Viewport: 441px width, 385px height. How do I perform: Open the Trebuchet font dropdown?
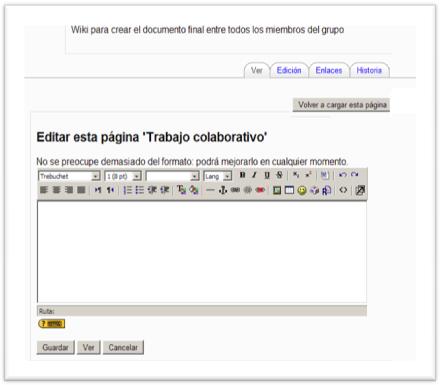tap(69, 176)
